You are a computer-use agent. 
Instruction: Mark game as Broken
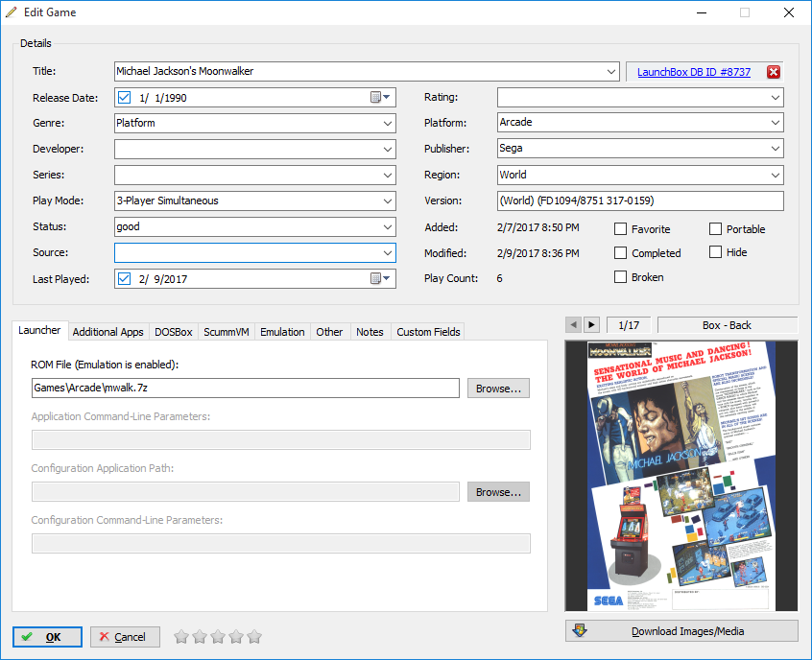tap(620, 277)
